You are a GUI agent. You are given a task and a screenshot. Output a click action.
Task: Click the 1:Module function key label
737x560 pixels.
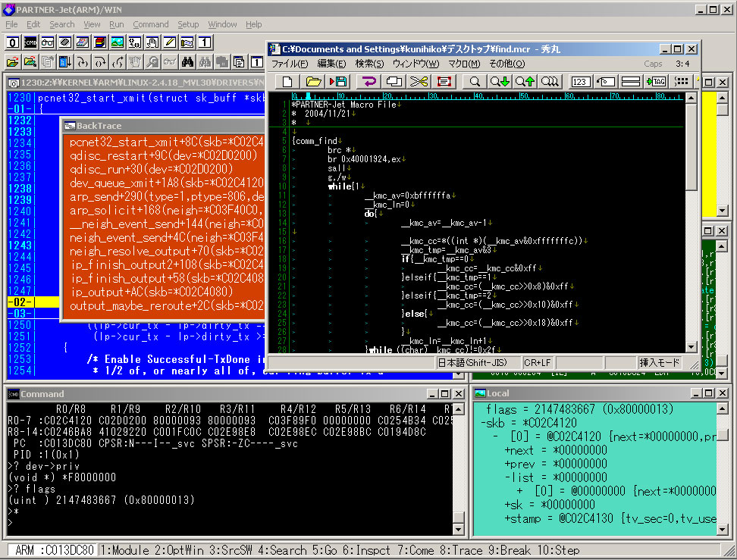[x=125, y=550]
